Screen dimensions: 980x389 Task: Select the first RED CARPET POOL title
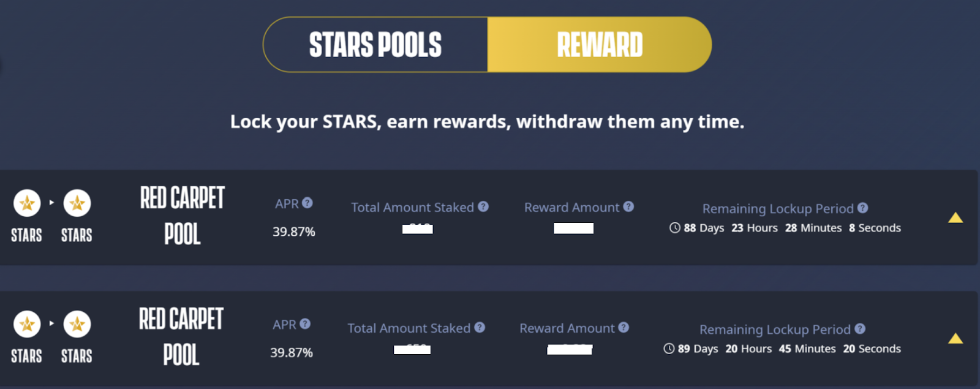(183, 216)
